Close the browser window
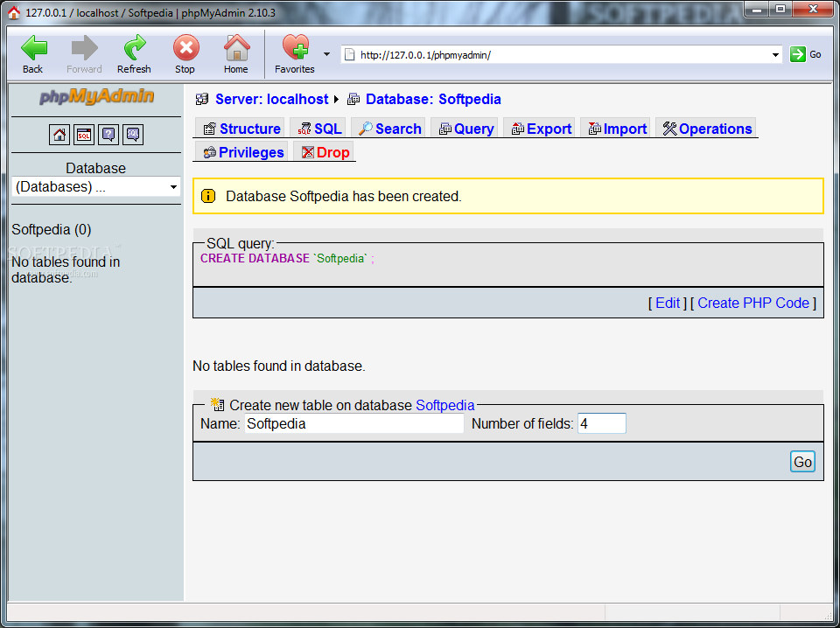The height and width of the screenshot is (628, 840). click(813, 9)
